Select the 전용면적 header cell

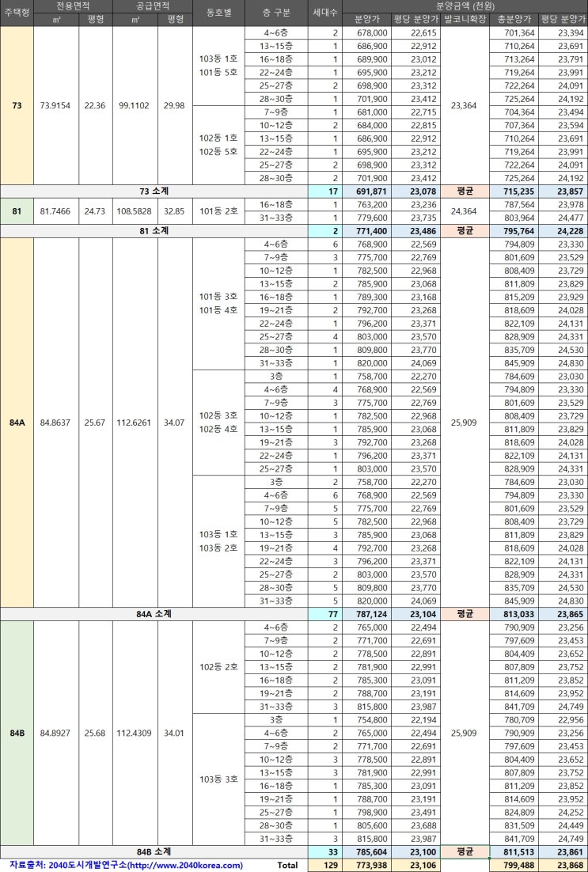73,6
